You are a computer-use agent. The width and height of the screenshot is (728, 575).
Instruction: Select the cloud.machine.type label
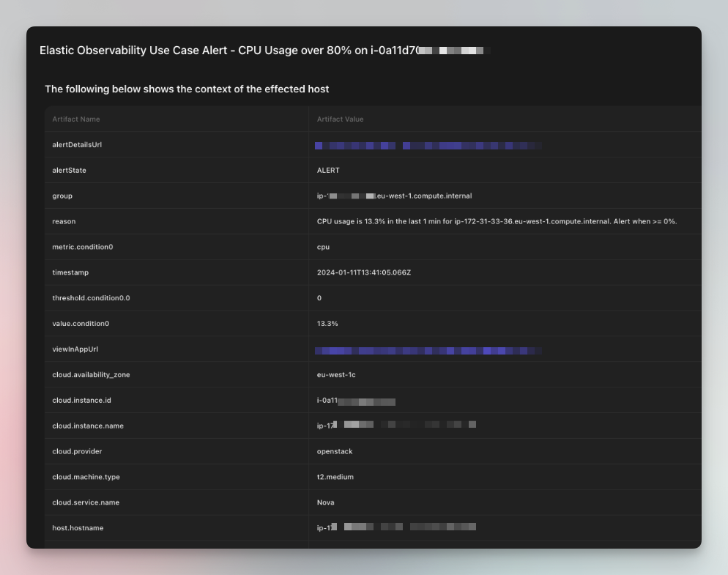pos(86,477)
